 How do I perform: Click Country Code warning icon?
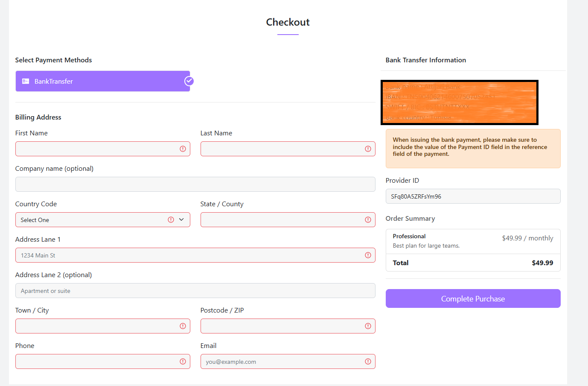pyautogui.click(x=171, y=220)
